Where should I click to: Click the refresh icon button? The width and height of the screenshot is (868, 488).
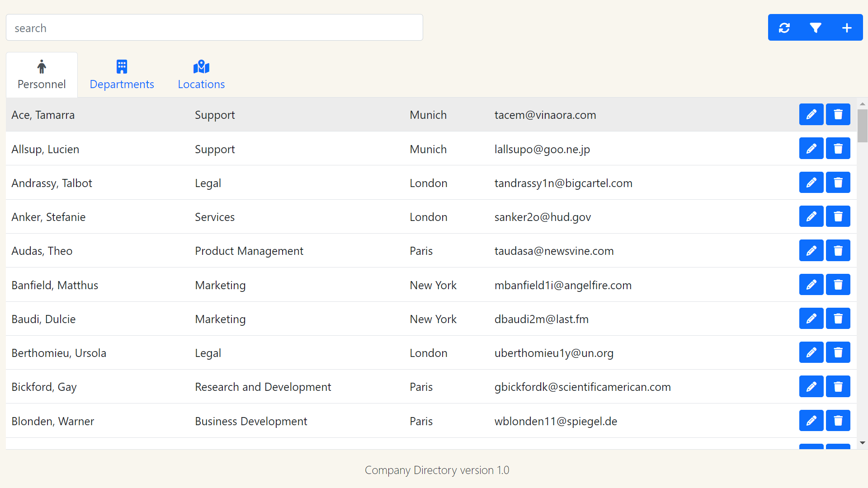pyautogui.click(x=784, y=28)
